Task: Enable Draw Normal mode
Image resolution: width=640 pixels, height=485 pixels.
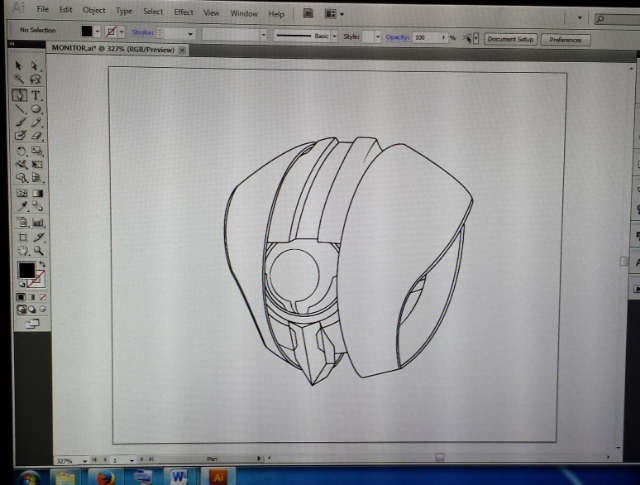Action: [21, 309]
